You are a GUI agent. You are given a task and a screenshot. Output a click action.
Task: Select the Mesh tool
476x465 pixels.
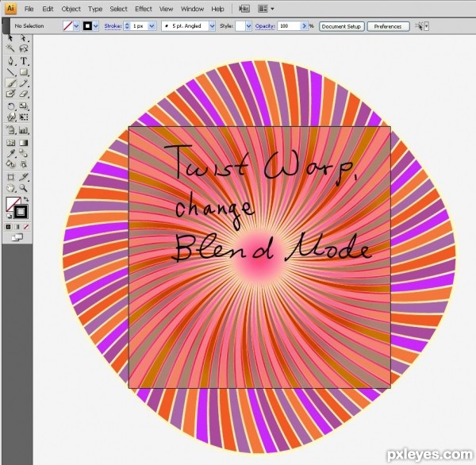11,143
